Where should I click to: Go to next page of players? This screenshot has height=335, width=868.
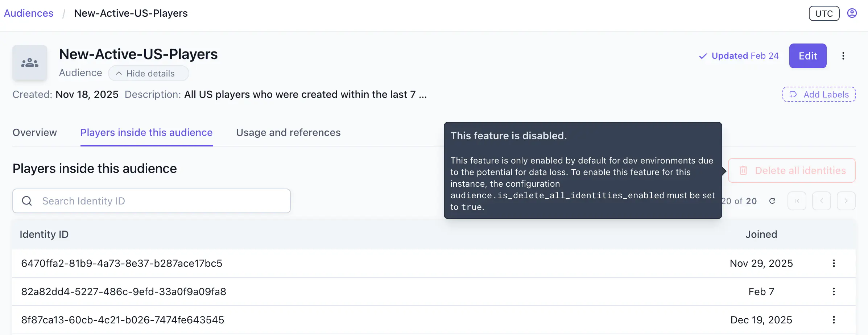click(x=846, y=201)
